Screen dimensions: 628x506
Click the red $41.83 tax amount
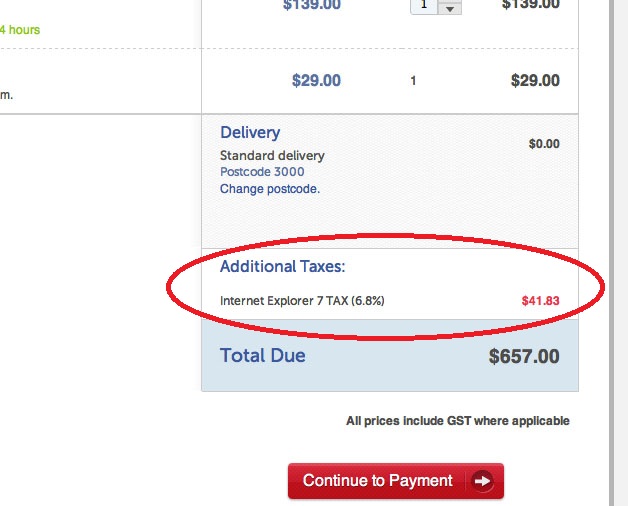pos(540,300)
